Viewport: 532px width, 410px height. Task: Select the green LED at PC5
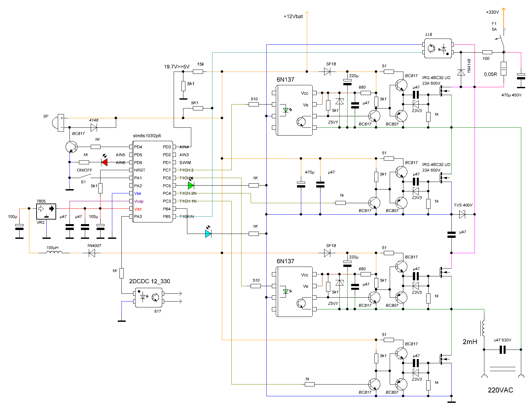[191, 186]
